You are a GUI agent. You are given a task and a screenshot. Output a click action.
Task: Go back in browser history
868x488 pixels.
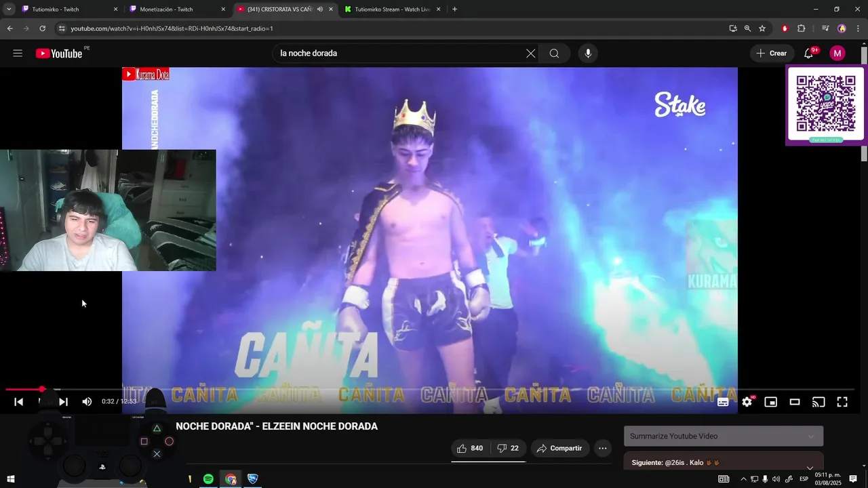click(x=9, y=28)
